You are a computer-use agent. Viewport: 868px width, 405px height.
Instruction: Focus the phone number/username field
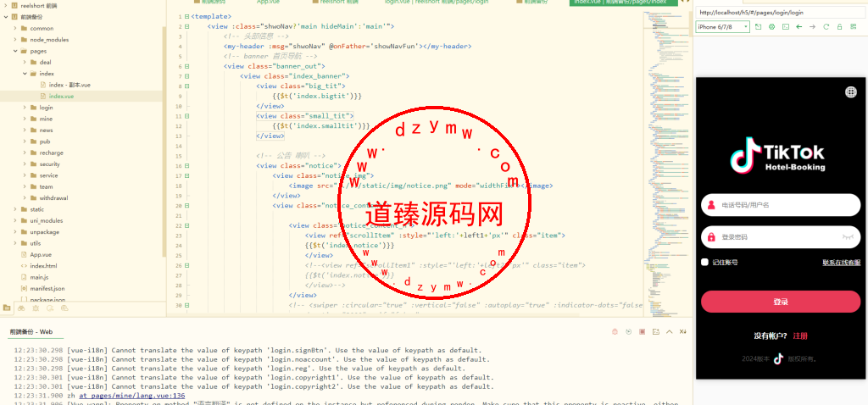pos(781,205)
